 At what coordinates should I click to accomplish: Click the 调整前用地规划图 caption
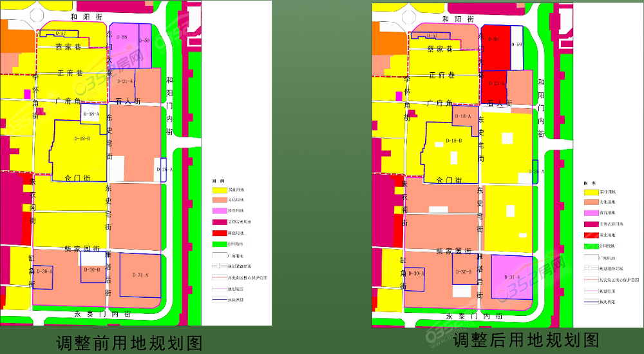click(129, 341)
